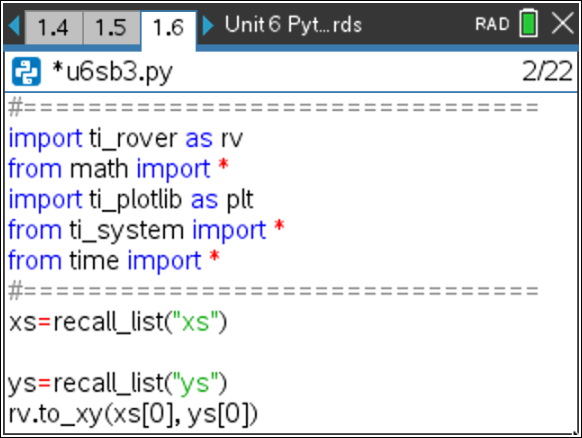The height and width of the screenshot is (438, 582).
Task: Switch to page tab 1.5
Action: [111, 28]
